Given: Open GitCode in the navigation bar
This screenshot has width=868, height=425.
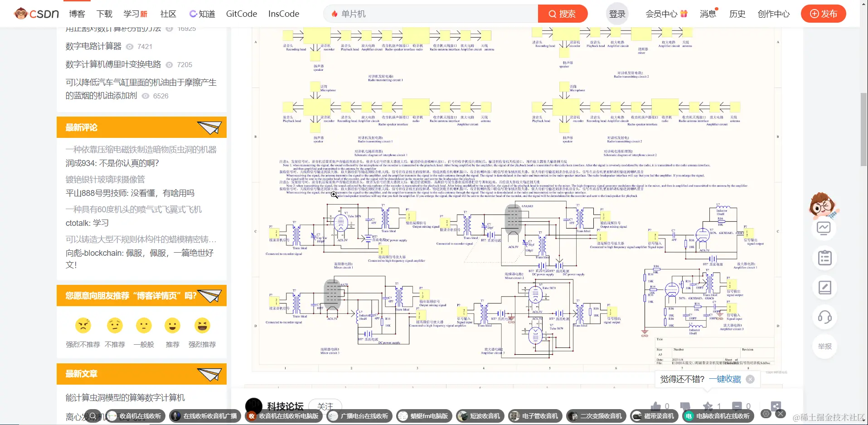Looking at the screenshot, I should point(242,14).
